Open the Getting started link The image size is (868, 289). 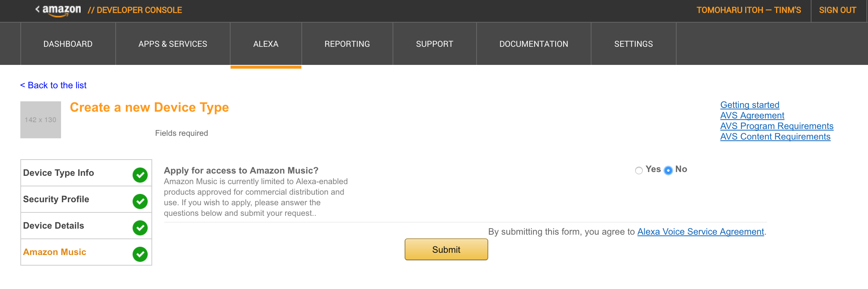click(x=750, y=105)
